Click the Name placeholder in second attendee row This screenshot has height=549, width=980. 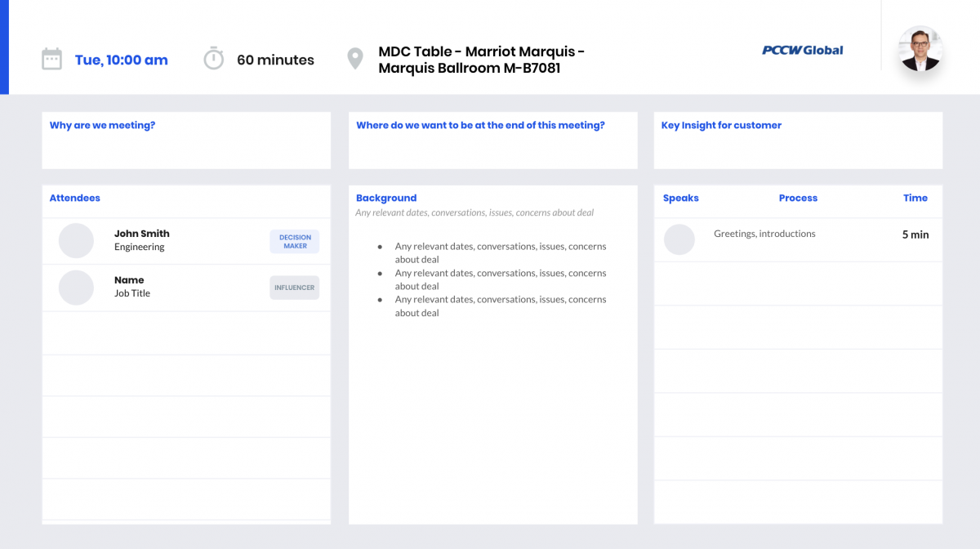pos(129,280)
